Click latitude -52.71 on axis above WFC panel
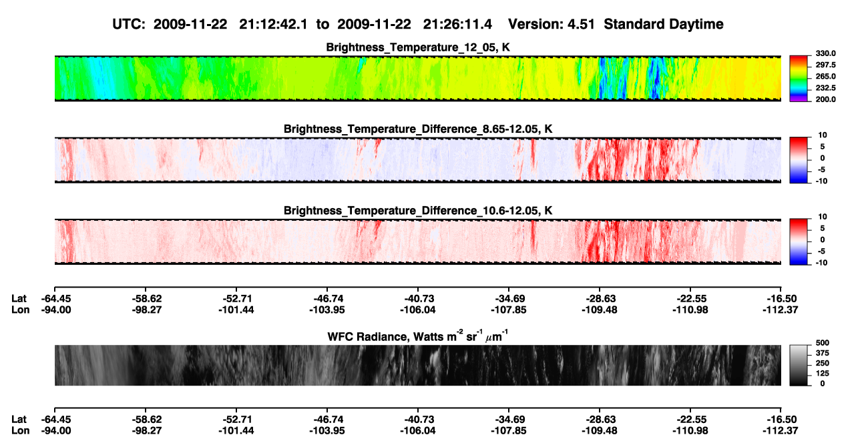The image size is (868, 445). 236,298
